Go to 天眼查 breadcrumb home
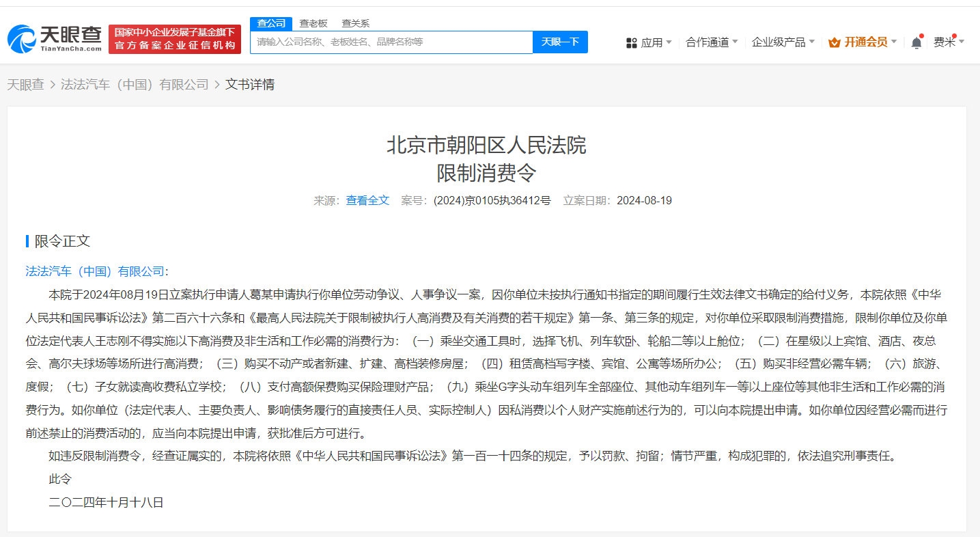The image size is (980, 537). pos(25,85)
